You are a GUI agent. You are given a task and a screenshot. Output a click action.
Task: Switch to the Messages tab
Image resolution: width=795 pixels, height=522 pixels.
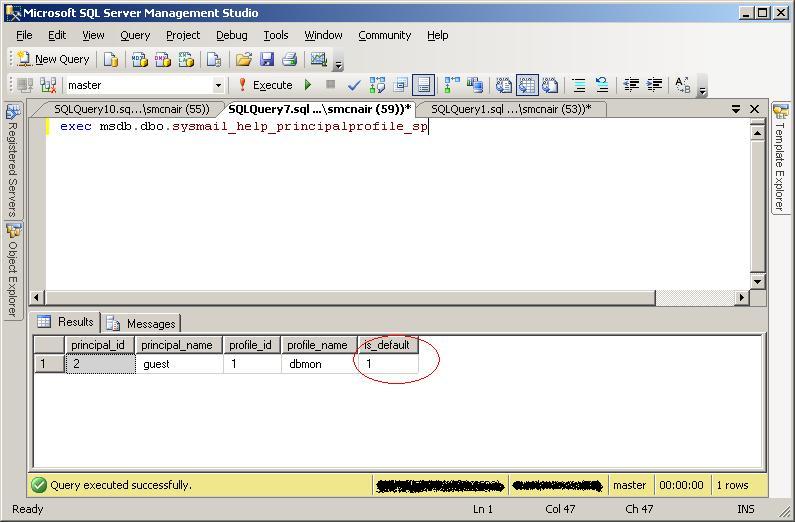point(141,323)
